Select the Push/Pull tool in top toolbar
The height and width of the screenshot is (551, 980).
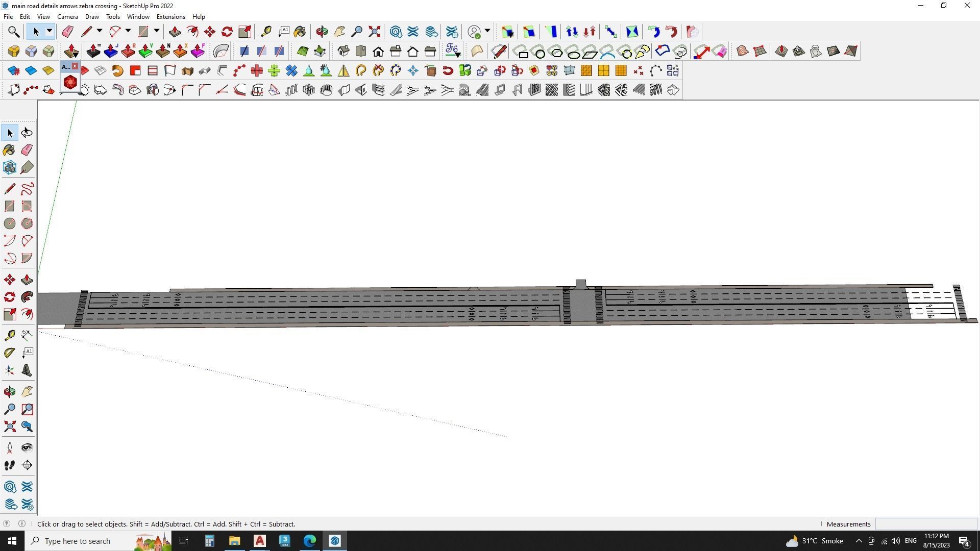pyautogui.click(x=175, y=32)
